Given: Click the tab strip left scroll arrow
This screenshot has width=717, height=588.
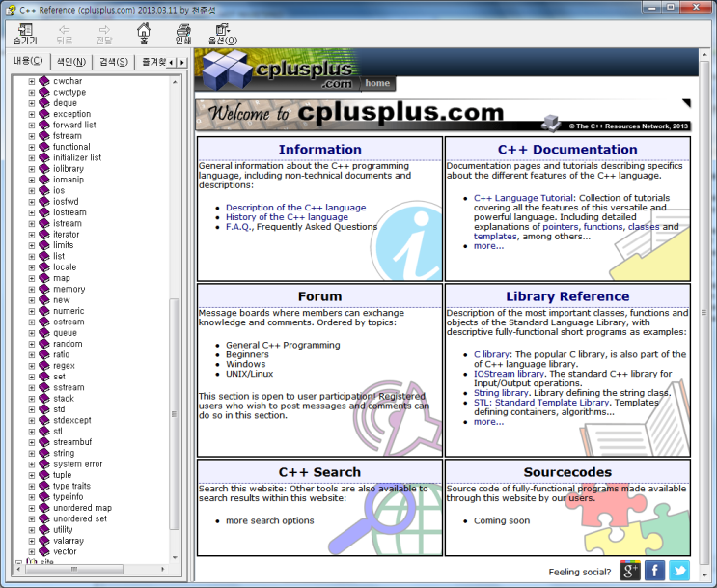Looking at the screenshot, I should point(172,62).
